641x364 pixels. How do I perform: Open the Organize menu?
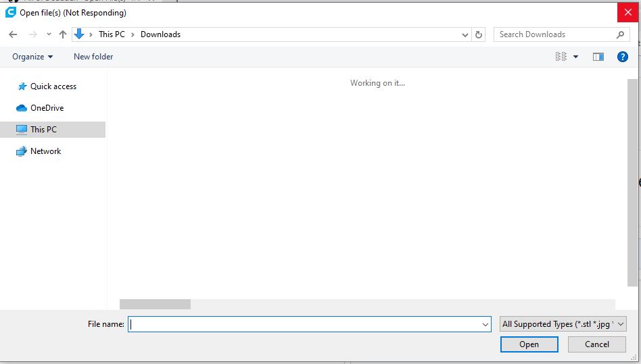pos(32,57)
